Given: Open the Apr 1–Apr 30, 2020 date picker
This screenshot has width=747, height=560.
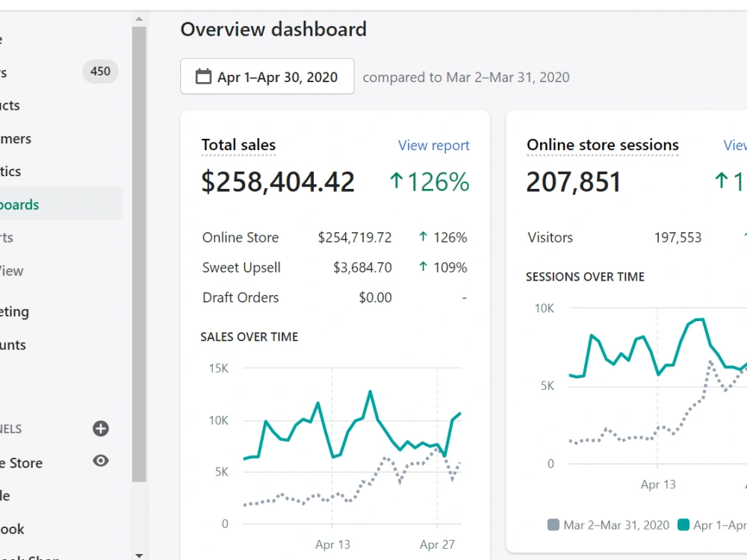Looking at the screenshot, I should 267,76.
